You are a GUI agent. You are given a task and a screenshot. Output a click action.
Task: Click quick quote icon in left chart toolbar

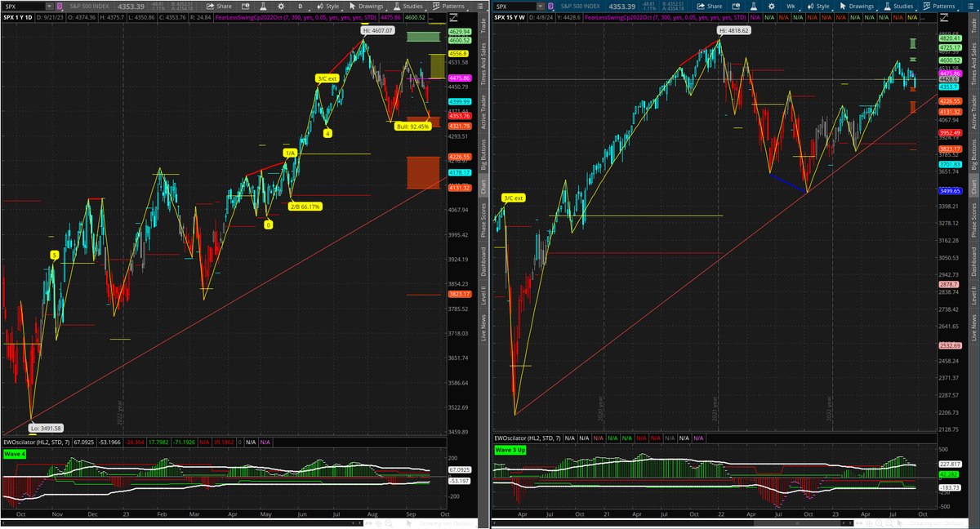point(247,6)
